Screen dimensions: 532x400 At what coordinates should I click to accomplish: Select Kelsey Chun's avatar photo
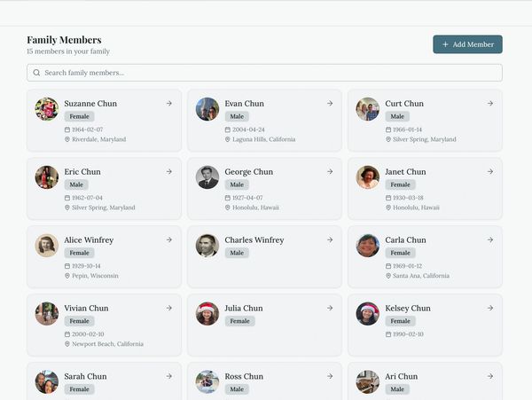coord(368,314)
